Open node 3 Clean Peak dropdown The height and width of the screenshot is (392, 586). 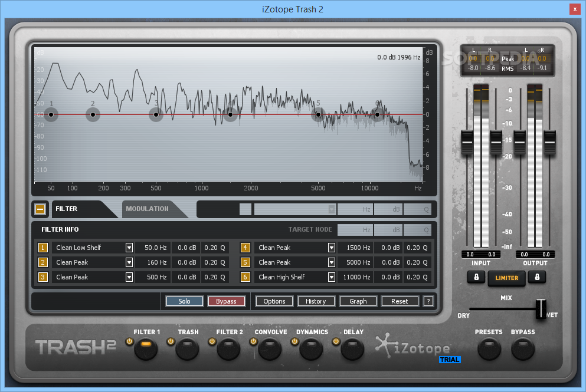[x=129, y=277]
